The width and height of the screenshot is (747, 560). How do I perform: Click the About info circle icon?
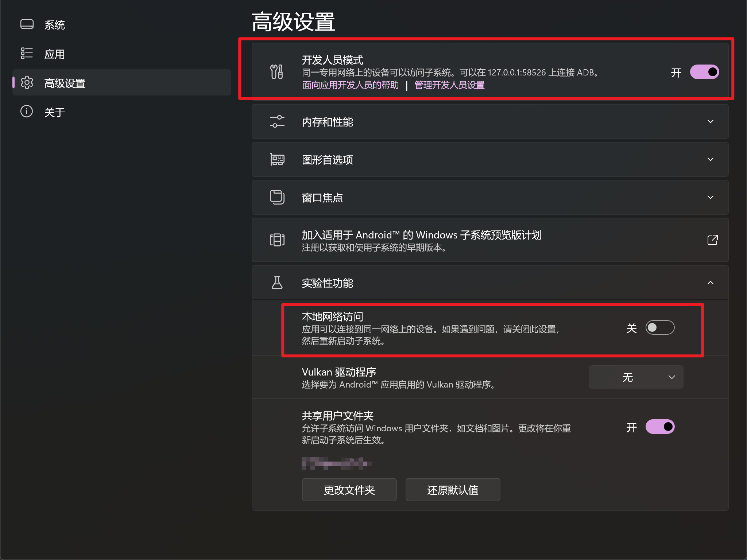point(27,112)
